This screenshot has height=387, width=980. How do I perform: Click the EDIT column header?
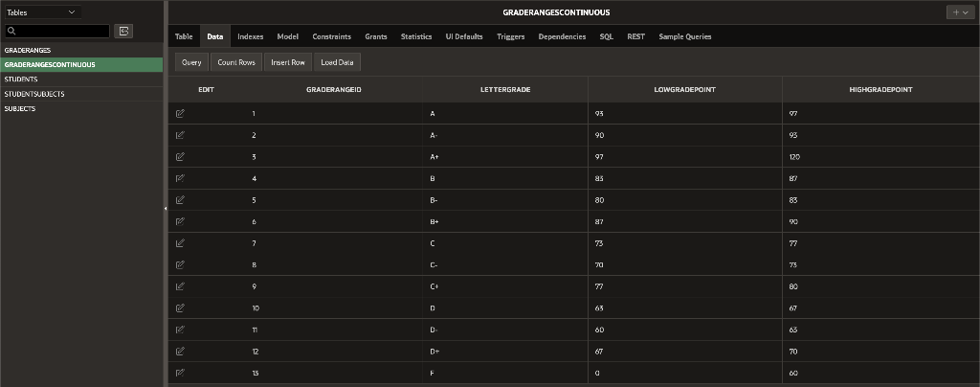click(207, 89)
